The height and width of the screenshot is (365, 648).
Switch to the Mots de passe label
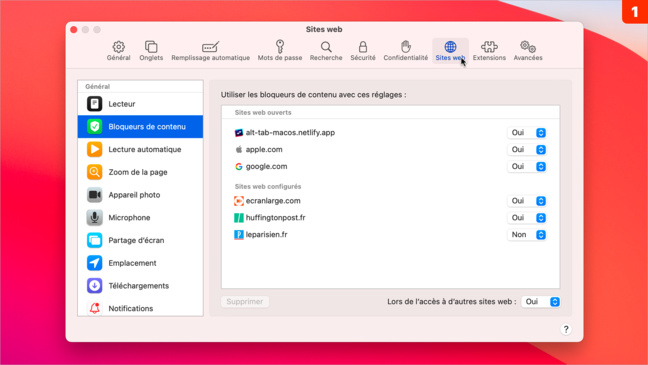click(x=280, y=58)
